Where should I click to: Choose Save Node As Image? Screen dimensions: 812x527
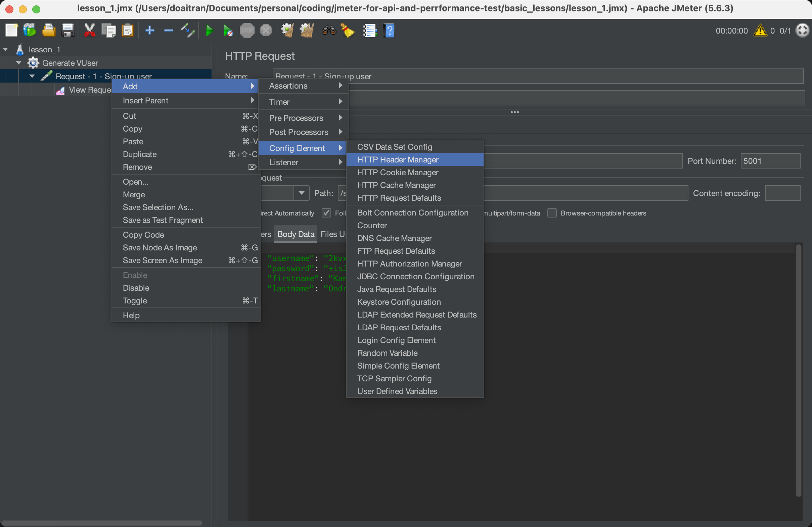186,248
